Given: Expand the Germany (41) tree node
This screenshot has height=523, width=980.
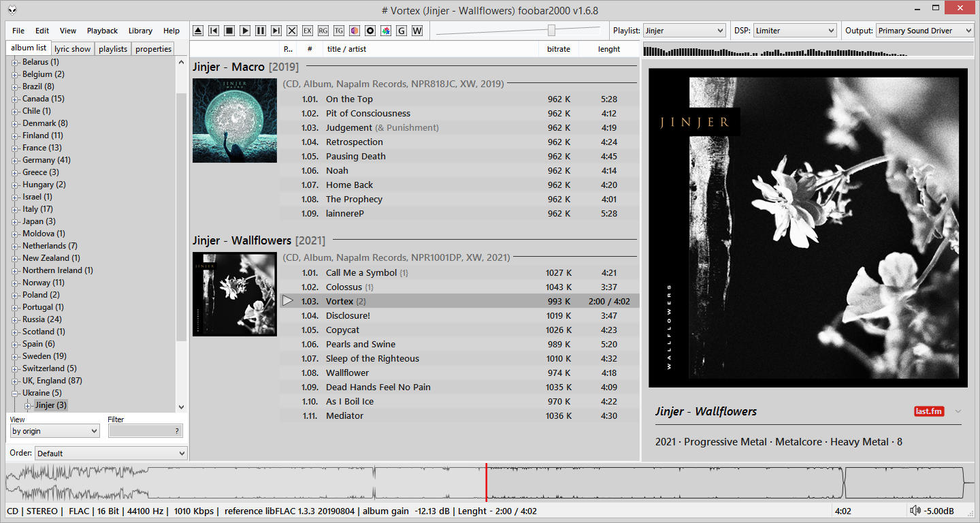Looking at the screenshot, I should (x=15, y=160).
